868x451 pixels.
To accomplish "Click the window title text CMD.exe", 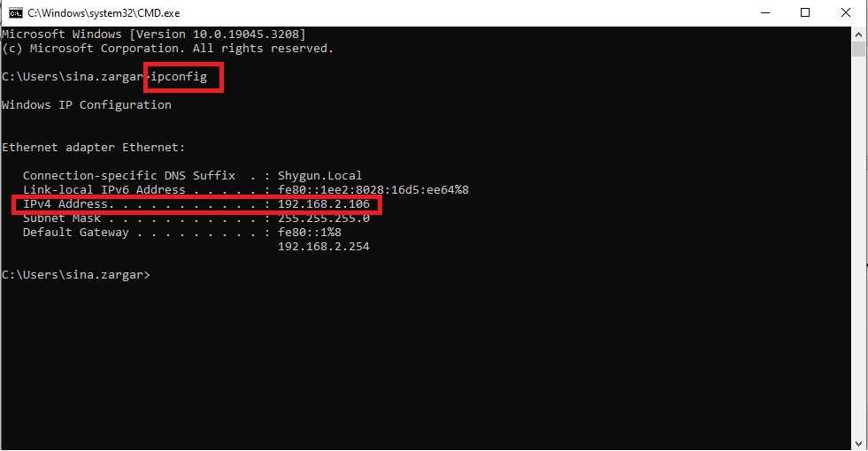I will [x=104, y=12].
